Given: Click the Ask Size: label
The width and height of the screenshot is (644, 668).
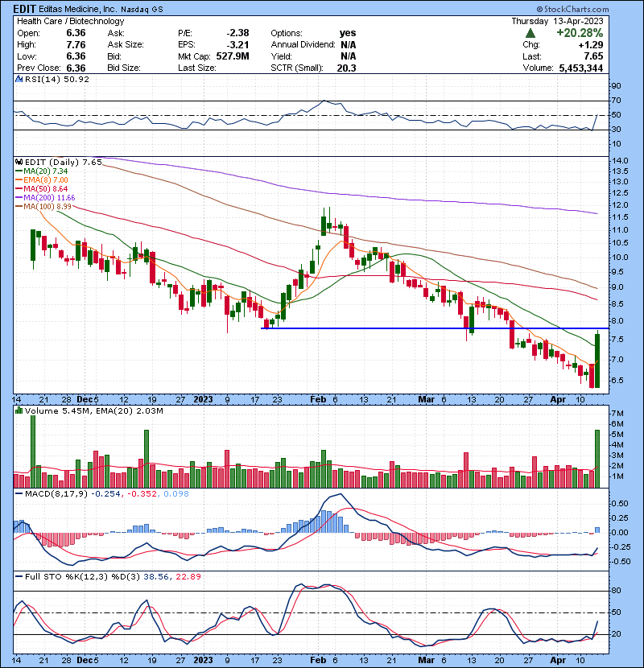Looking at the screenshot, I should click(126, 45).
